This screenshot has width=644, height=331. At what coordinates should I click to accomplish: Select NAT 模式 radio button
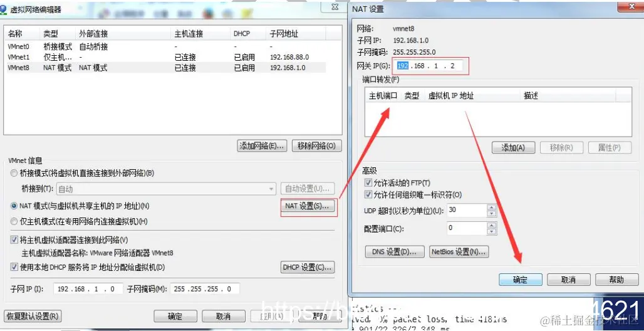click(14, 206)
